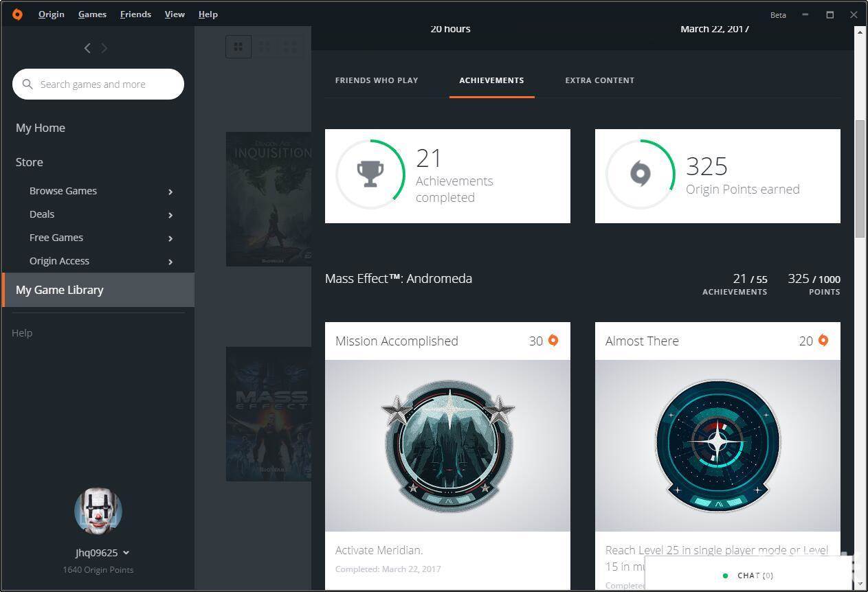
Task: Expand the Origin Access submenu
Action: coord(170,262)
